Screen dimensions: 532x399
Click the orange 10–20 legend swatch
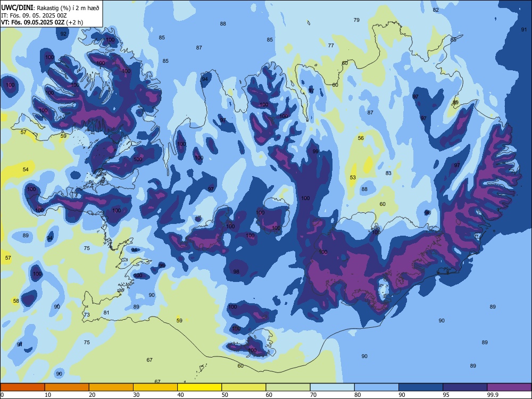(67, 387)
